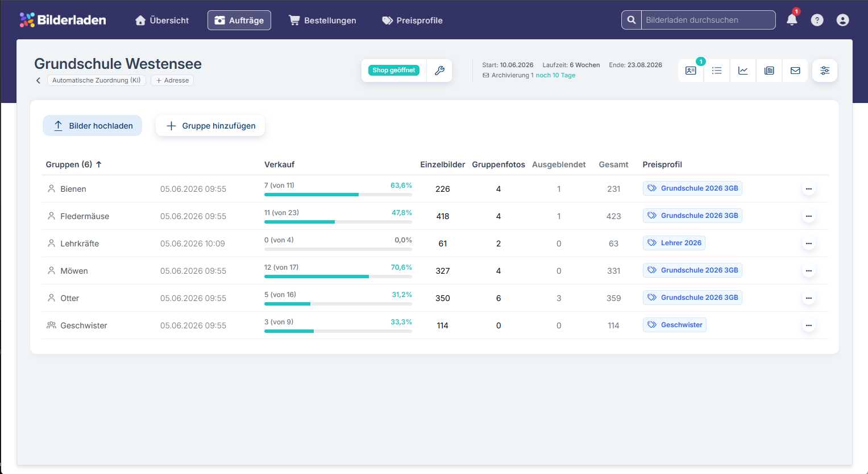Click the help question mark icon

pos(817,20)
